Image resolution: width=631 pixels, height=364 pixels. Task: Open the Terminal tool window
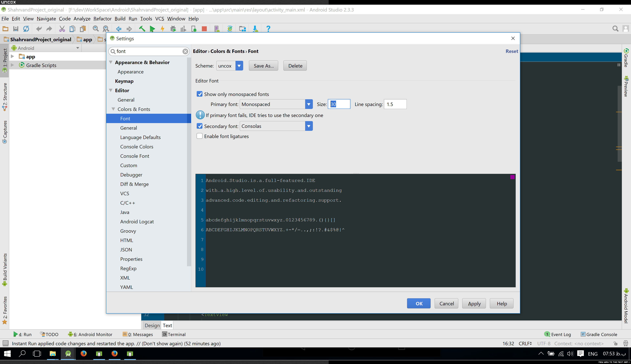click(174, 334)
